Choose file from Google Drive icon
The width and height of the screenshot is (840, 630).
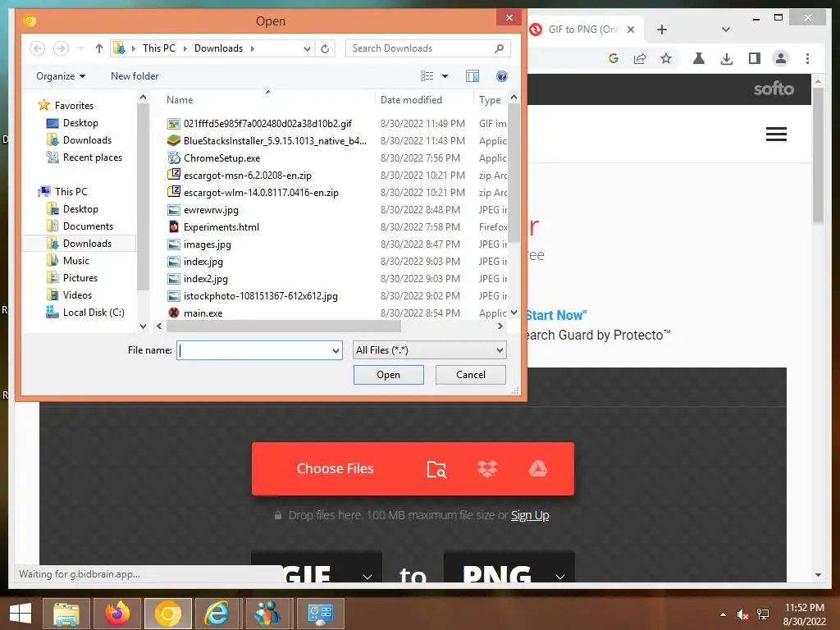538,468
